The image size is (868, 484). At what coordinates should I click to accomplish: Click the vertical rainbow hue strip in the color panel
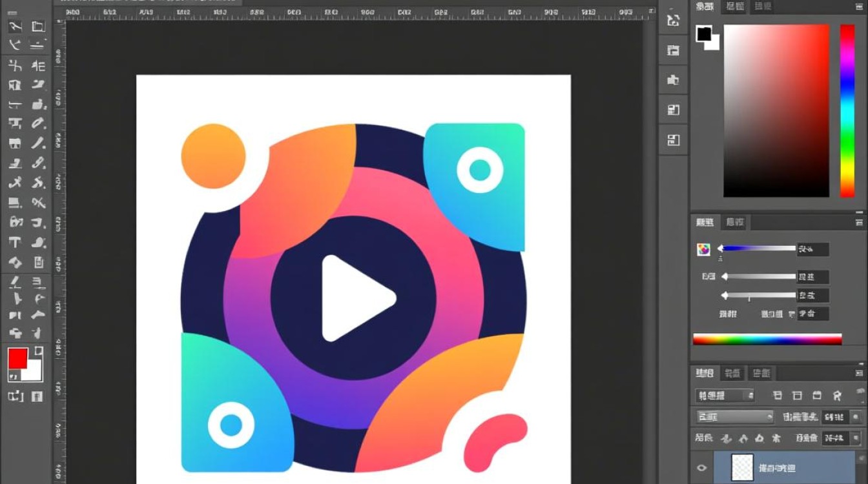coord(847,110)
